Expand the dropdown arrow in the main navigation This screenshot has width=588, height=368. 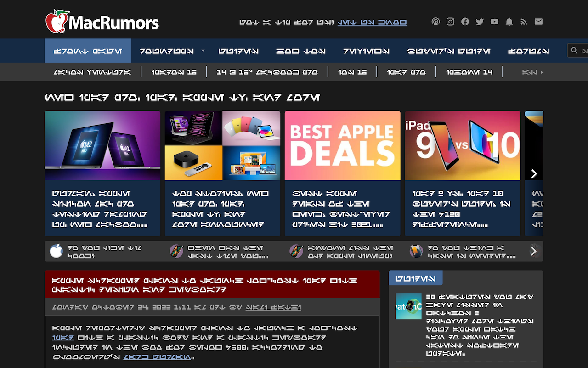click(203, 51)
